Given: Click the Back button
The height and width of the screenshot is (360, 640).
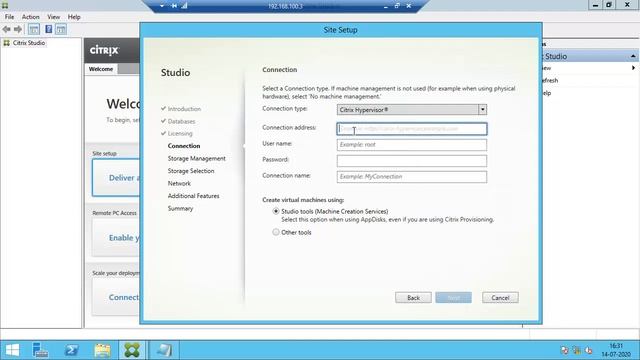Looking at the screenshot, I should (x=413, y=298).
